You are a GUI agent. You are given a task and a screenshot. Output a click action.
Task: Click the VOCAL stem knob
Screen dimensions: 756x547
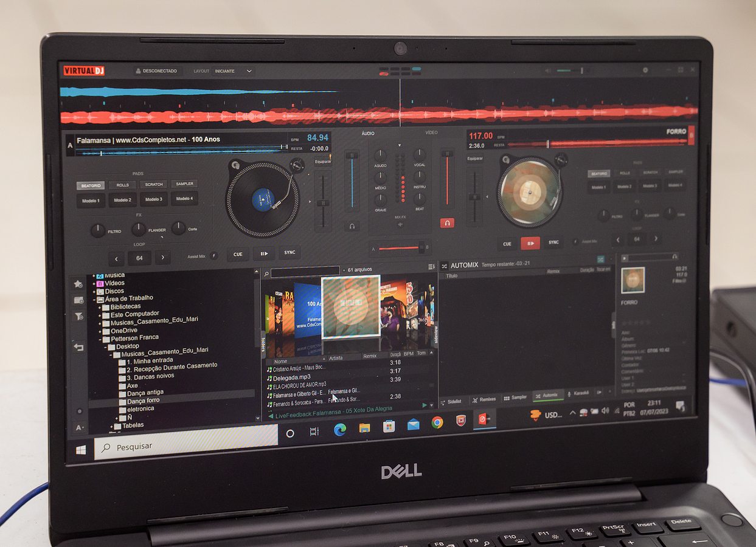[420, 154]
